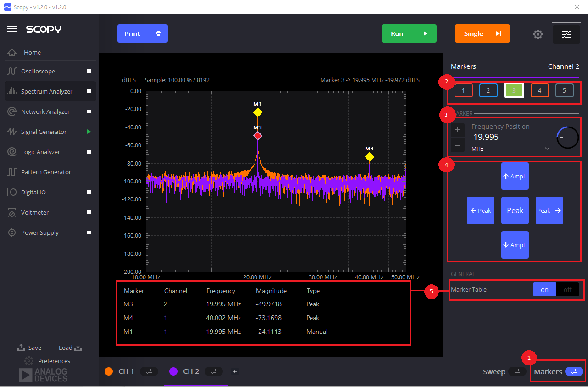This screenshot has height=387, width=588.
Task: Click the Voltmeter icon
Action: 12,212
